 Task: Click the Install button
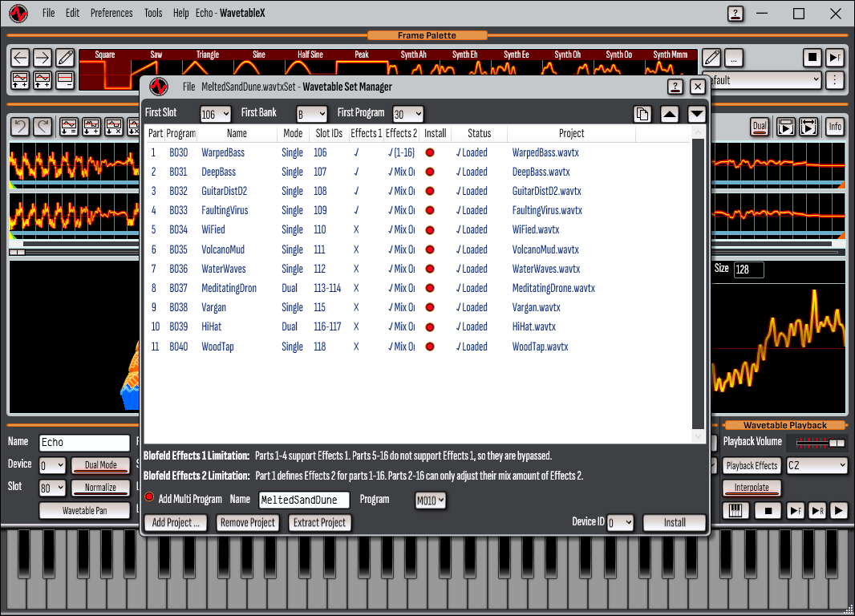click(675, 523)
